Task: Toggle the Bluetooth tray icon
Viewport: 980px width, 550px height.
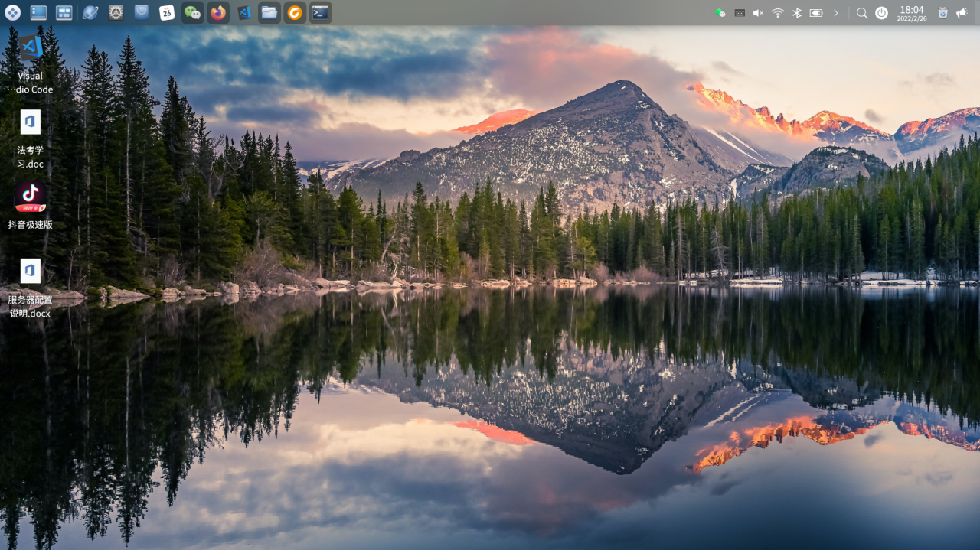Action: point(796,13)
